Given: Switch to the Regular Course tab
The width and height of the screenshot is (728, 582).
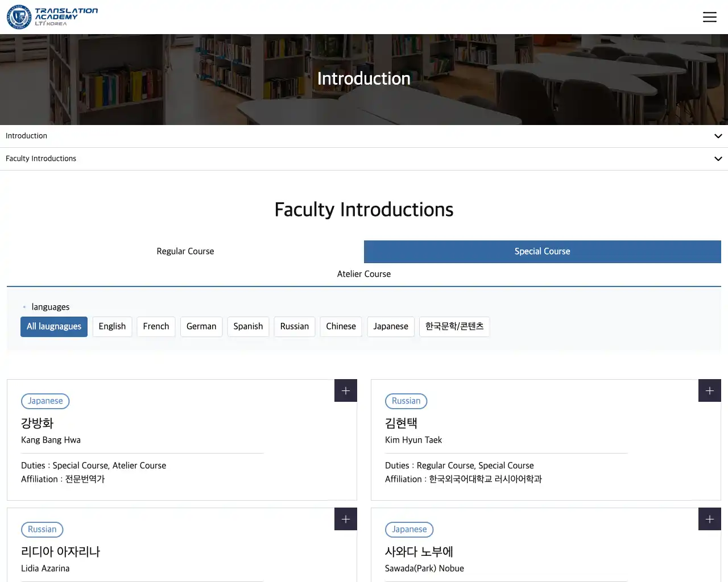Looking at the screenshot, I should pyautogui.click(x=185, y=251).
